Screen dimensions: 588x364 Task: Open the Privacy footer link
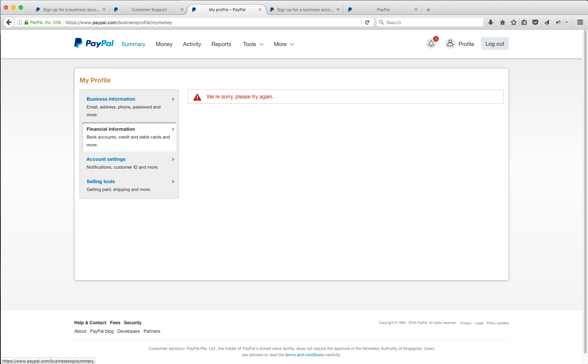pos(466,323)
